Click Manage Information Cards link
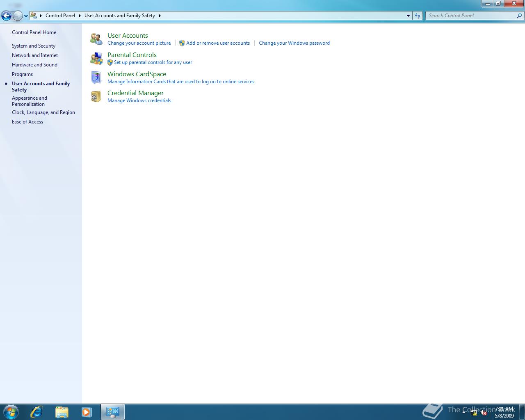This screenshot has width=525, height=420. click(181, 82)
